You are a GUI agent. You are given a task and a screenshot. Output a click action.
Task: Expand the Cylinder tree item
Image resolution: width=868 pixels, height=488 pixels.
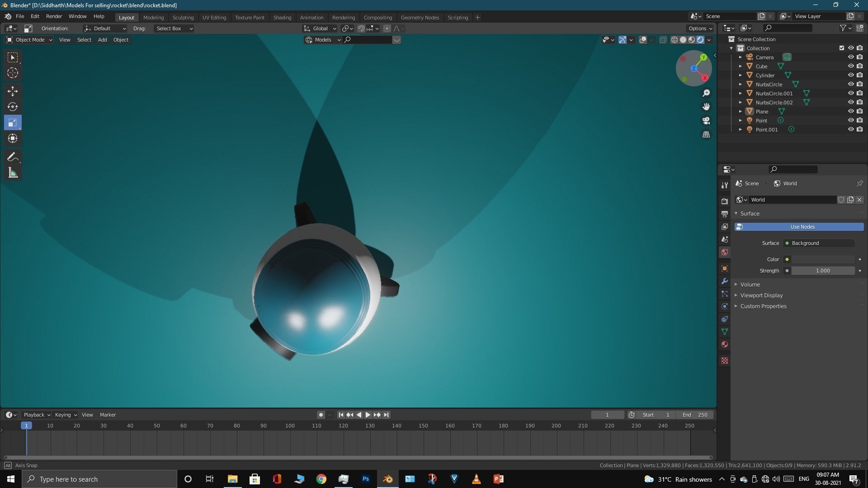coord(740,75)
